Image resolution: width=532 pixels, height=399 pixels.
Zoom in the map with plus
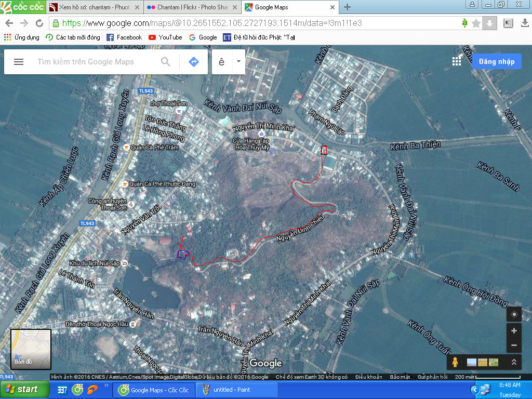pos(514,331)
